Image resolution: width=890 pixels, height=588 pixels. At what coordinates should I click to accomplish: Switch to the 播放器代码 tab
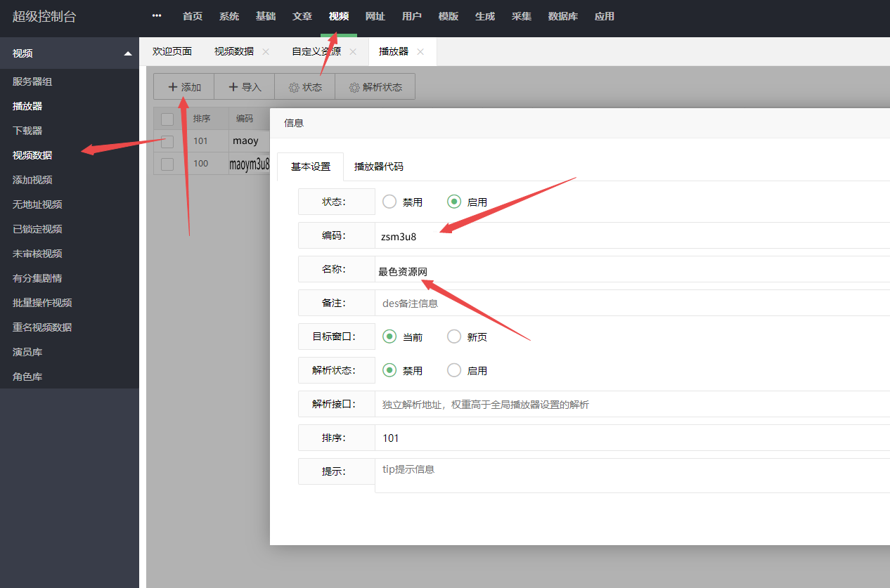378,166
